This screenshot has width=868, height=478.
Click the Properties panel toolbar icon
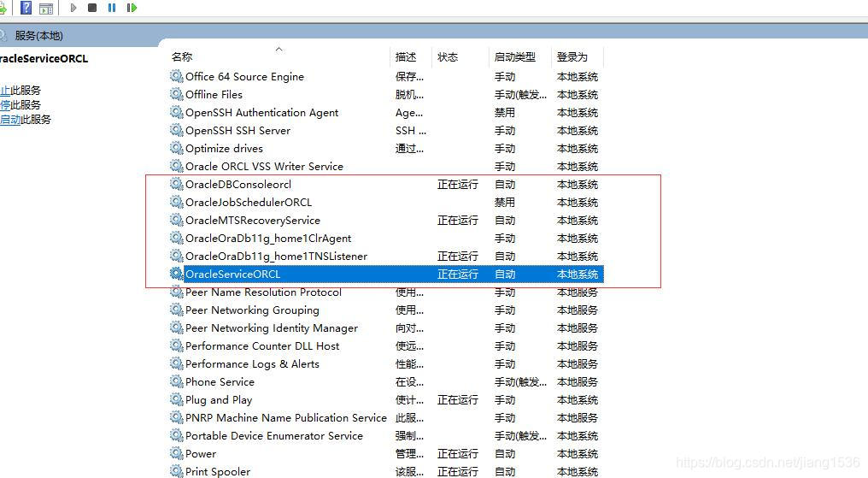(x=46, y=9)
